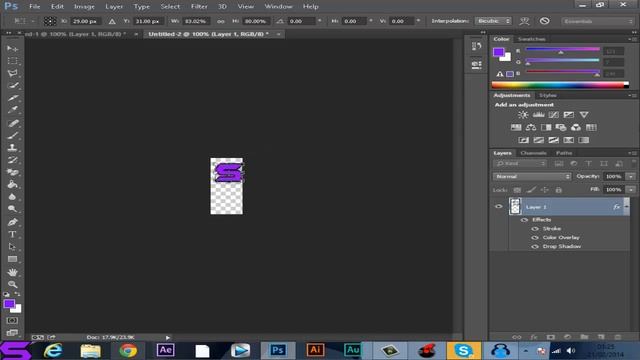Screen dimensions: 640x360
Task: Open the Bicubic interpolation dropdown
Action: click(x=493, y=21)
